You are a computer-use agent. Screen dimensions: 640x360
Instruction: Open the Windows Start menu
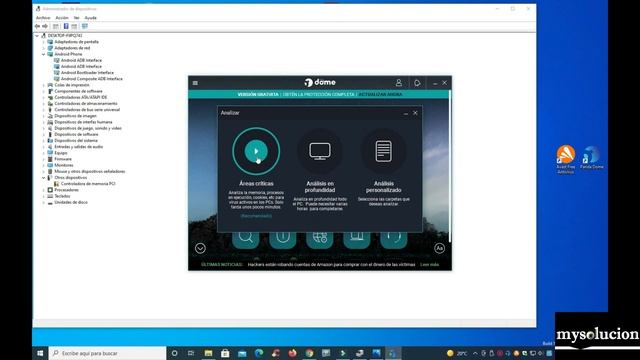40,353
